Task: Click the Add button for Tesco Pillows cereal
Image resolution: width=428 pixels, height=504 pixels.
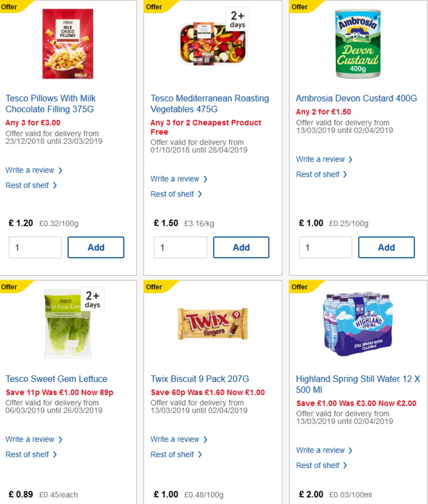Action: click(x=96, y=247)
